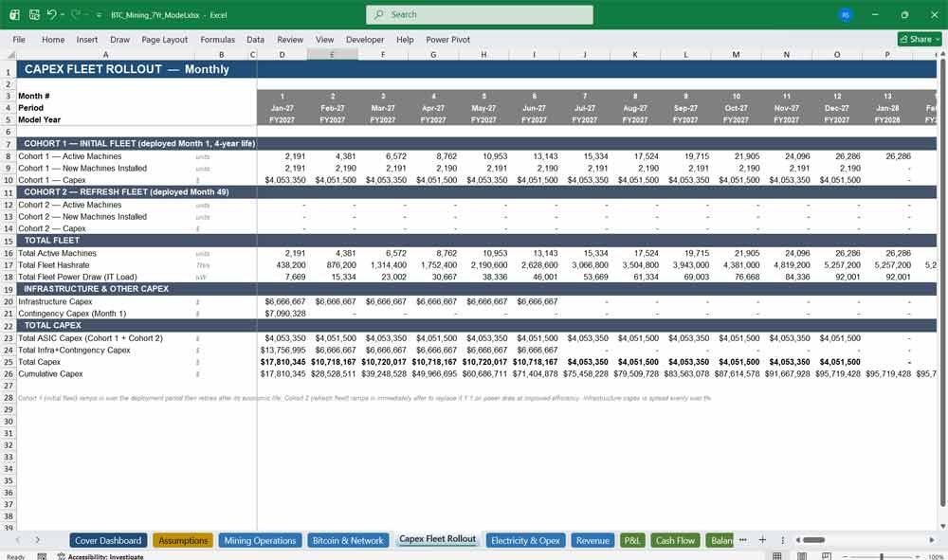Open the Data ribbon tab

pos(255,39)
